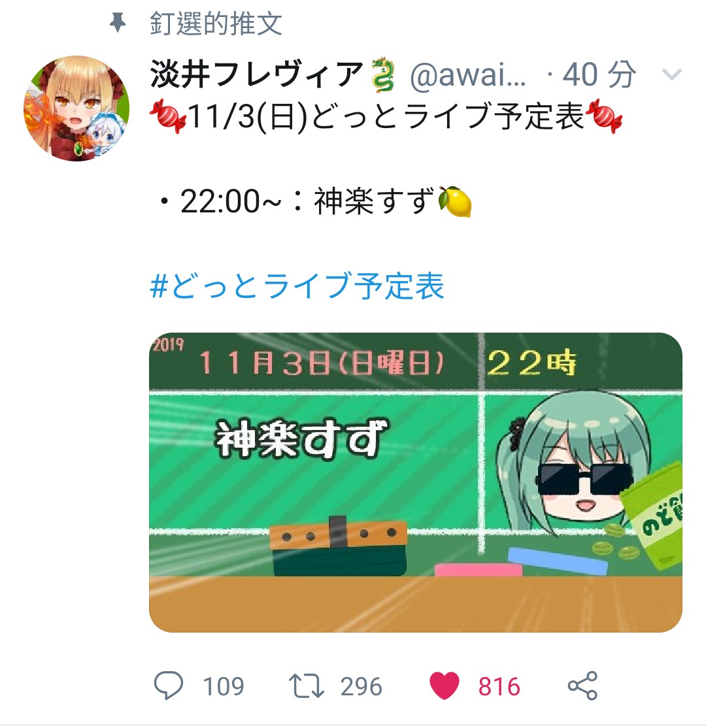Open 淡井フレヴィア's profile avatar
This screenshot has height=728, width=706.
tap(76, 108)
